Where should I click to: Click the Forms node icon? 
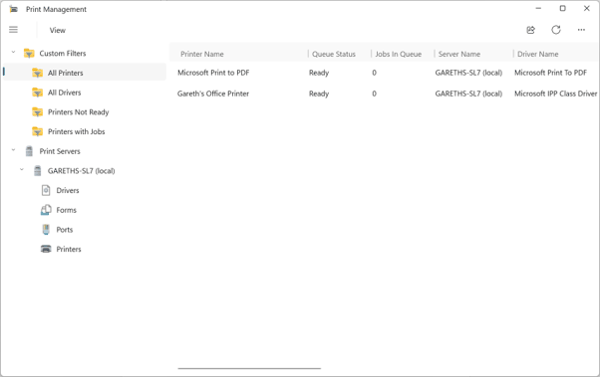46,210
